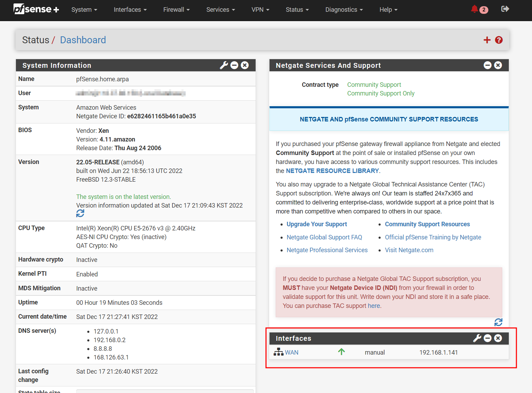Open the Interfaces dropdown menu
This screenshot has height=393, width=532.
[x=130, y=10]
